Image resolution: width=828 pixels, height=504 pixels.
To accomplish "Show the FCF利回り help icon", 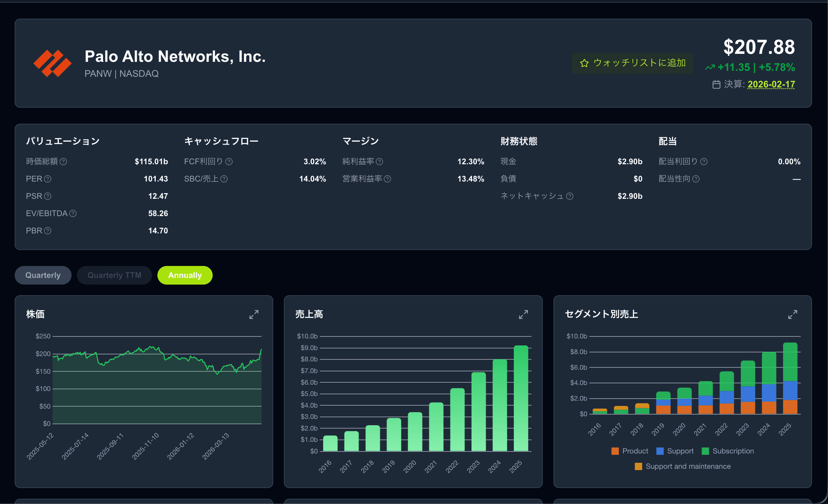I will click(229, 162).
